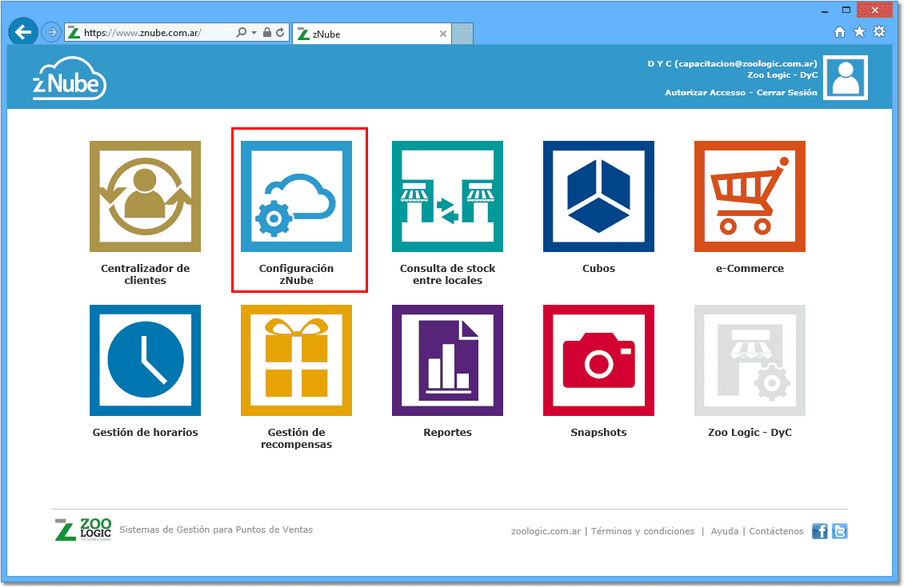The width and height of the screenshot is (904, 588).
Task: Open Términos y condiciones link
Action: pos(643,532)
